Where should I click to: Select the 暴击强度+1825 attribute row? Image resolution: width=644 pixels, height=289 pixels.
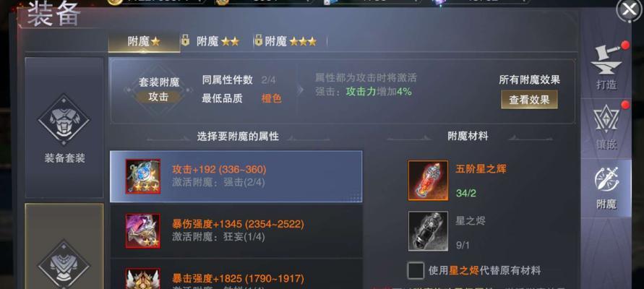tap(236, 275)
